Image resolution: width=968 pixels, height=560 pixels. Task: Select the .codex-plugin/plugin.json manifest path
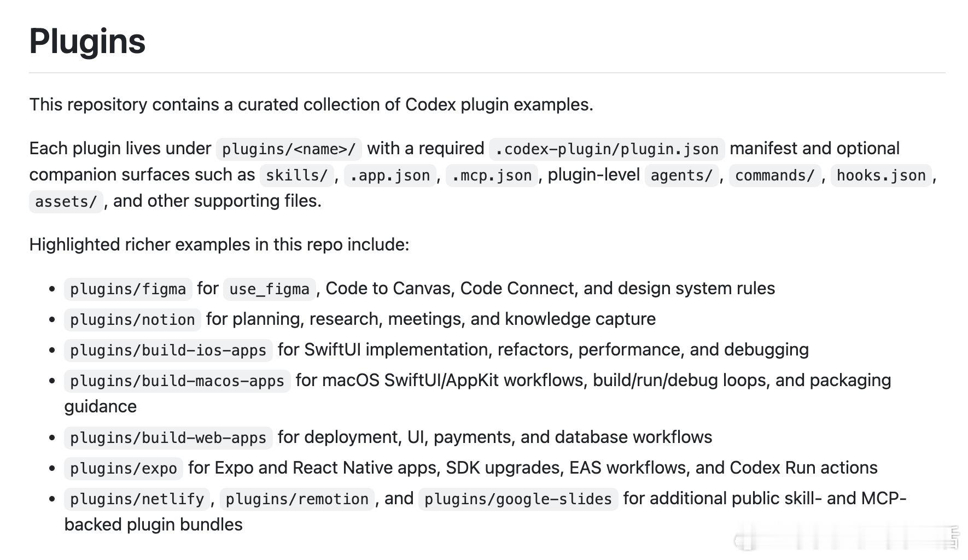coord(607,149)
